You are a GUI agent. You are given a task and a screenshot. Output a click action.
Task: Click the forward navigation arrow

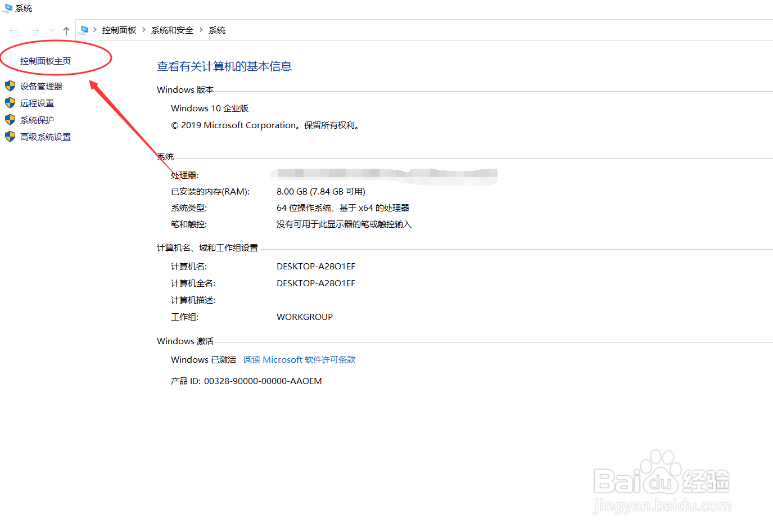[34, 30]
